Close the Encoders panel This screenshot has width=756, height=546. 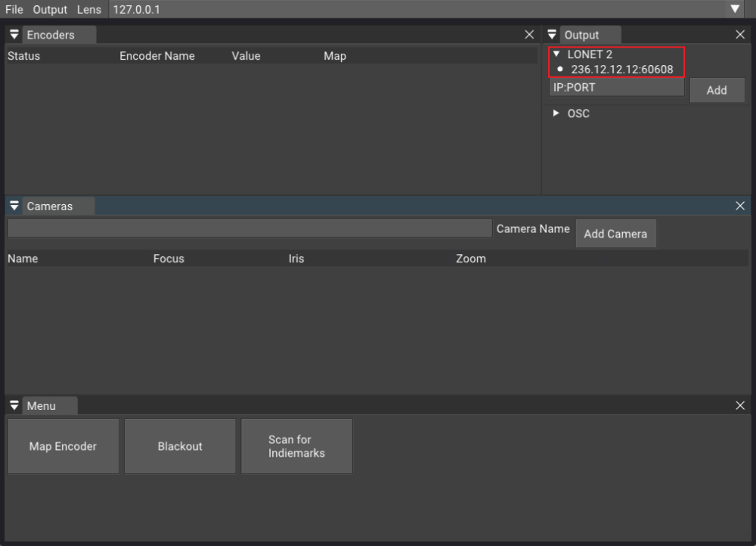click(x=529, y=35)
